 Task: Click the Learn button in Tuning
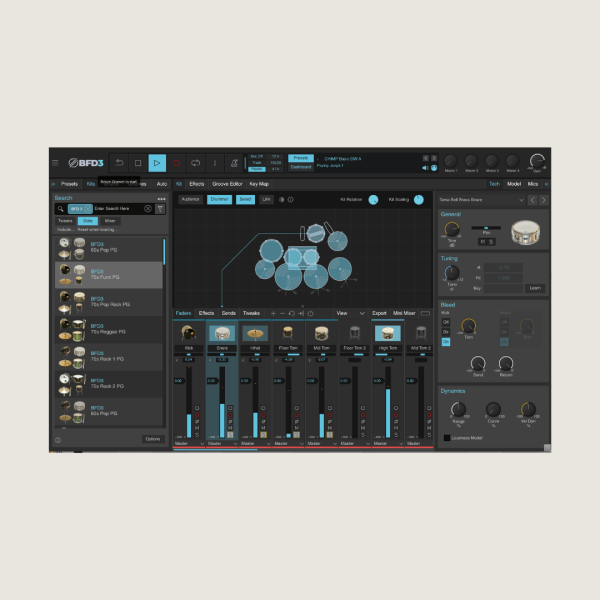click(535, 288)
